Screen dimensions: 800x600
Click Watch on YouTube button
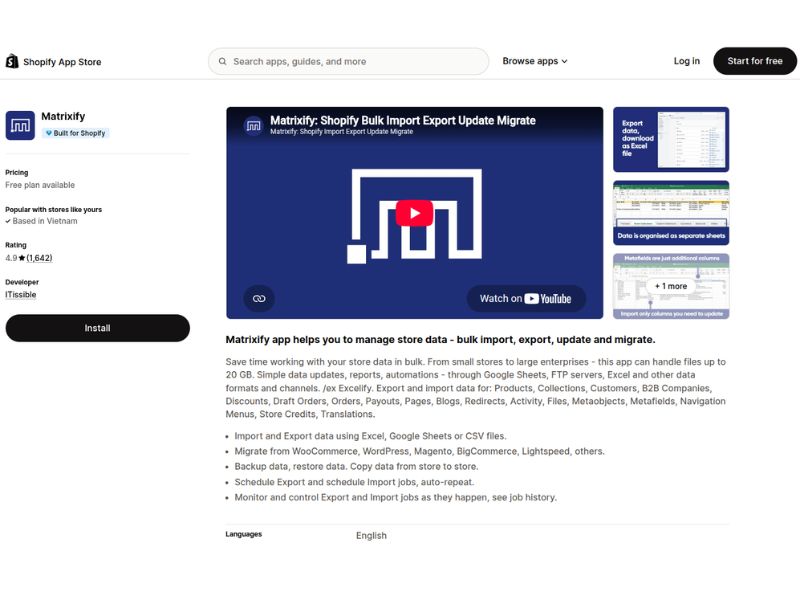526,298
